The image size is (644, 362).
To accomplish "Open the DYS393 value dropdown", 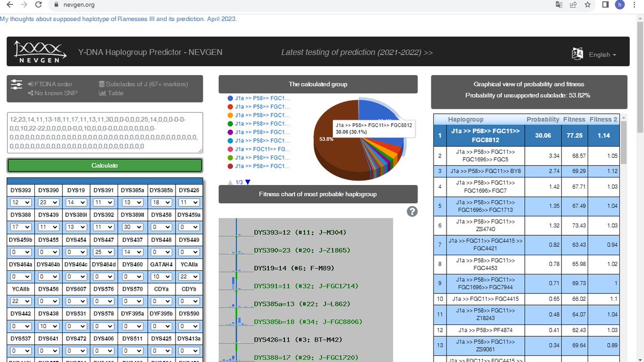I will (20, 203).
